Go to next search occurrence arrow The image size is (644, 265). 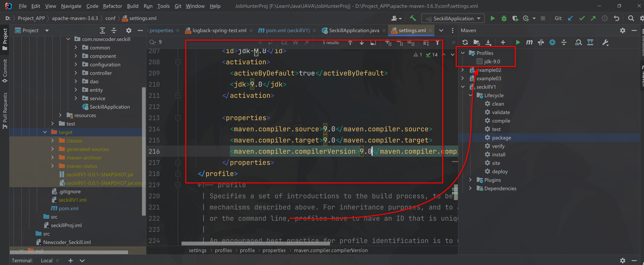[x=362, y=43]
